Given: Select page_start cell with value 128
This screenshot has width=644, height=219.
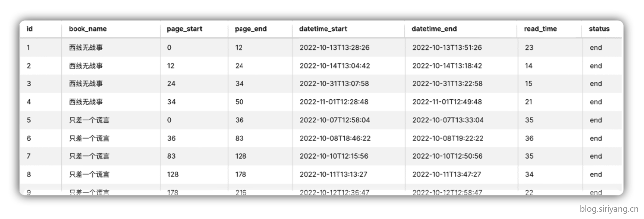Looking at the screenshot, I should coord(173,174).
